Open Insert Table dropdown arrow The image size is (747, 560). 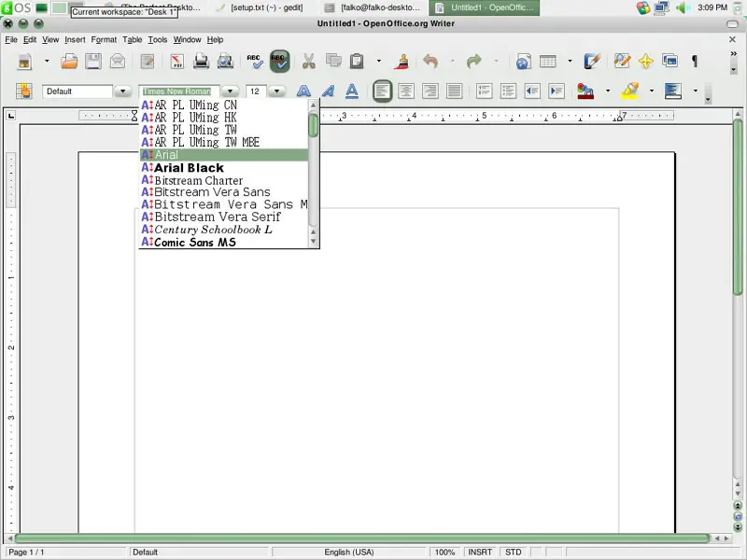click(x=570, y=62)
